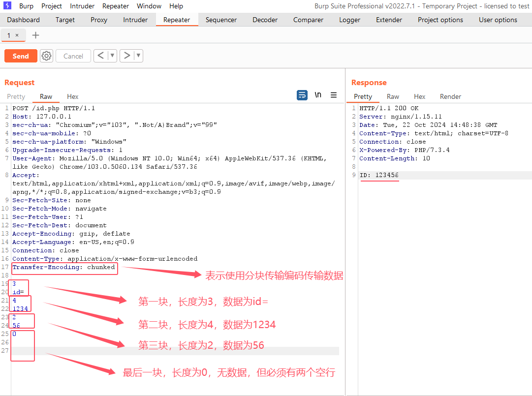Image resolution: width=532 pixels, height=396 pixels.
Task: Switch to the Intruder tool tab
Action: click(x=135, y=20)
